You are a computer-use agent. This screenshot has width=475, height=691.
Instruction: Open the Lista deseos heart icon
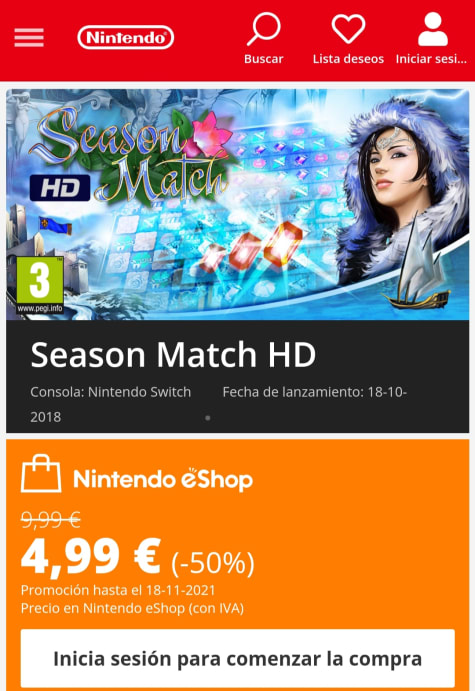[x=348, y=29]
